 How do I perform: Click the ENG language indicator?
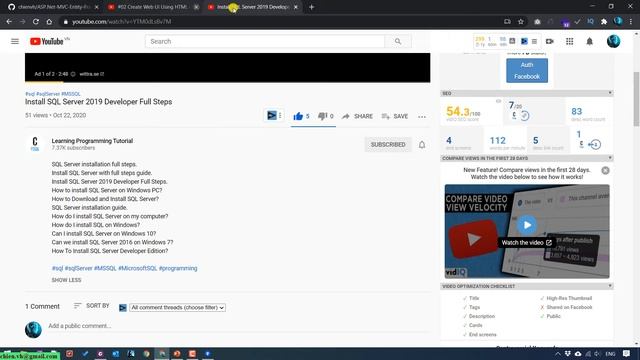pos(610,354)
